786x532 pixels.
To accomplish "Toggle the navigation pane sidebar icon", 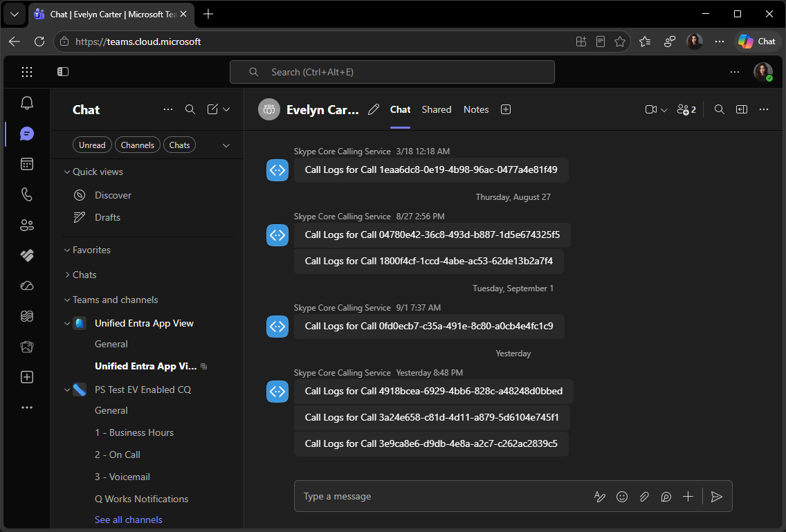I will (63, 72).
